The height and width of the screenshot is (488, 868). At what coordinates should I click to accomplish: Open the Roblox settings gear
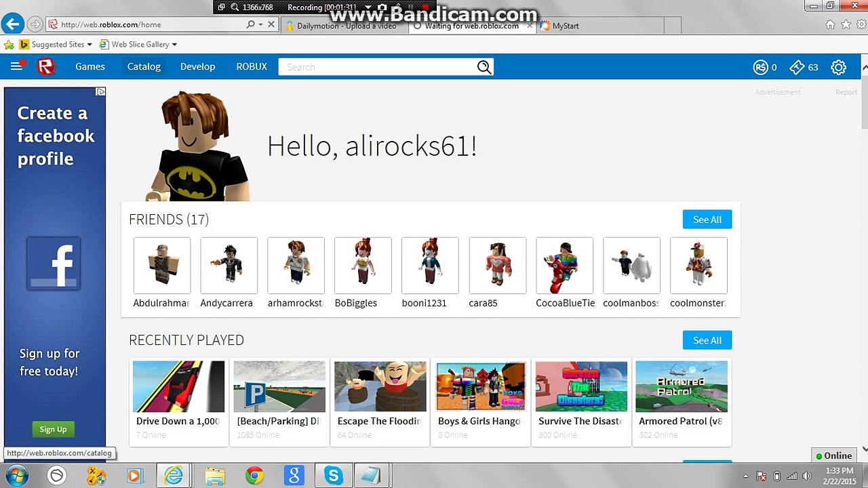click(x=839, y=67)
